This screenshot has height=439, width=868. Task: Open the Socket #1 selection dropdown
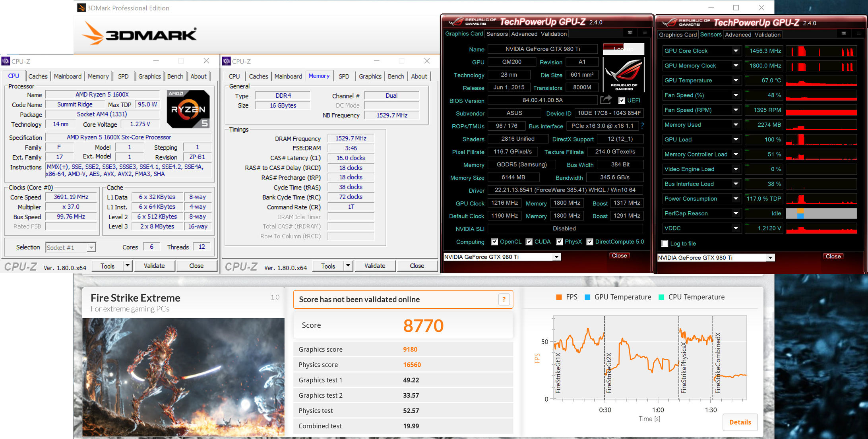91,248
